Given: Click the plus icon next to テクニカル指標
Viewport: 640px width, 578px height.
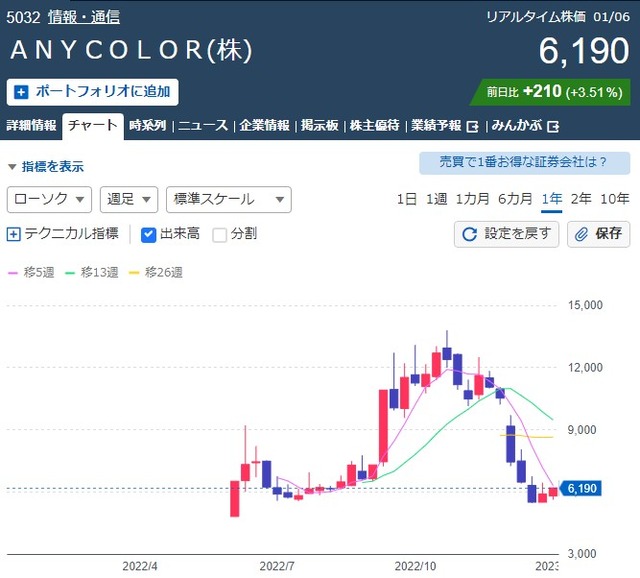Looking at the screenshot, I should click(13, 234).
